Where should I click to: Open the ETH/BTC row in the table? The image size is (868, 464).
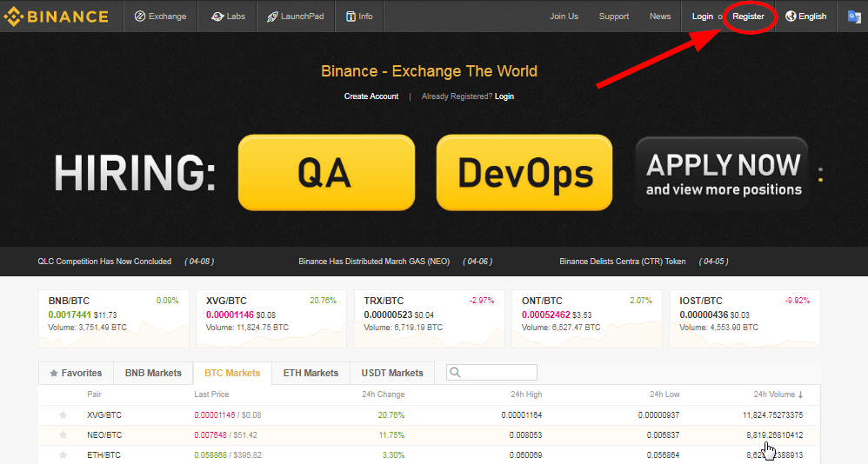click(429, 454)
